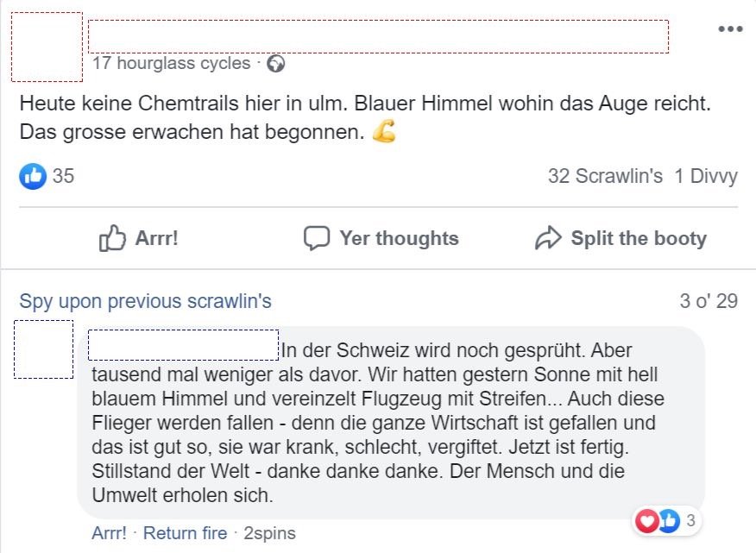Click the commenter's profile picture

[44, 349]
